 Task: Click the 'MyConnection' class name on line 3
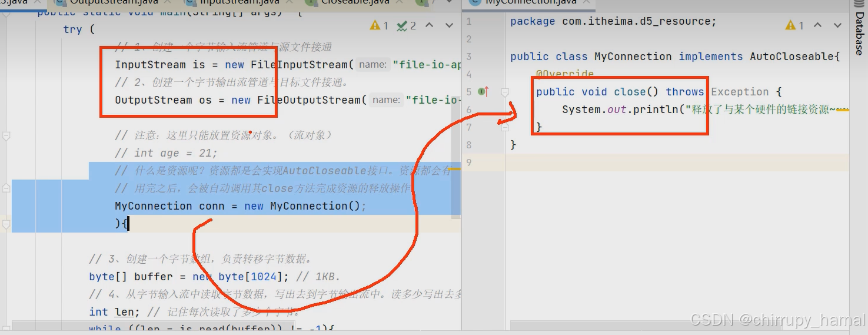click(633, 57)
